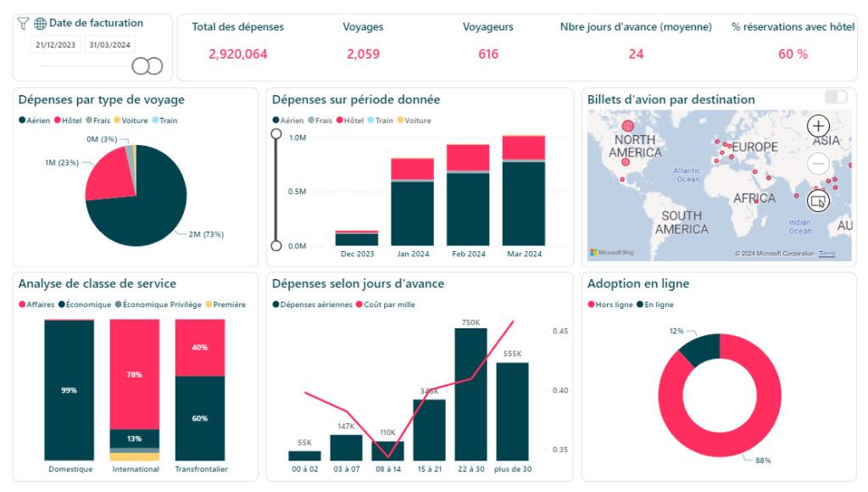
Task: Zoom out on the map with minus button
Action: point(818,163)
